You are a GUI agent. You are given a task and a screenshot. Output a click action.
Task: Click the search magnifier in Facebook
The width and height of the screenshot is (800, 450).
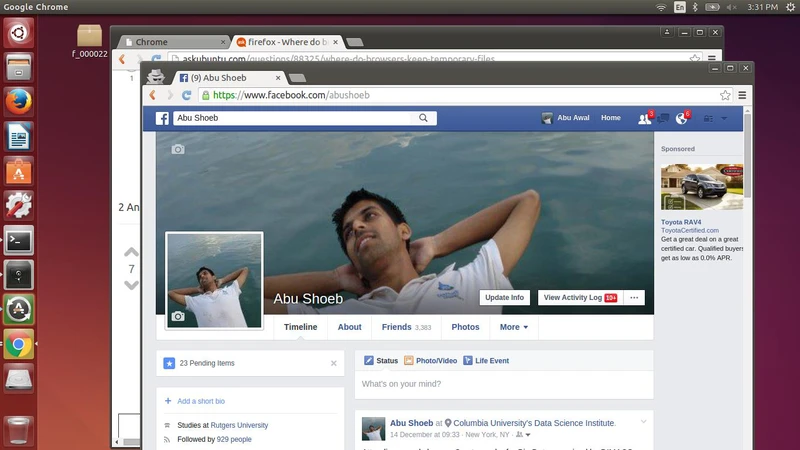pyautogui.click(x=424, y=118)
